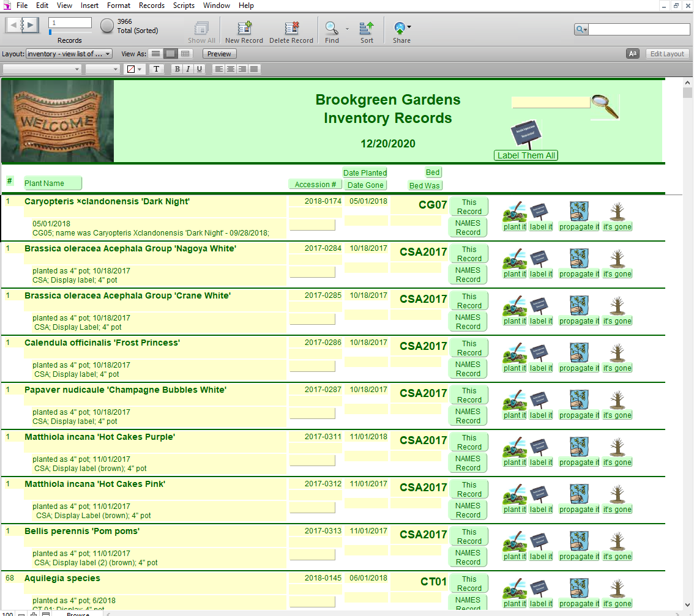
Task: Open the Format menu
Action: tap(119, 6)
